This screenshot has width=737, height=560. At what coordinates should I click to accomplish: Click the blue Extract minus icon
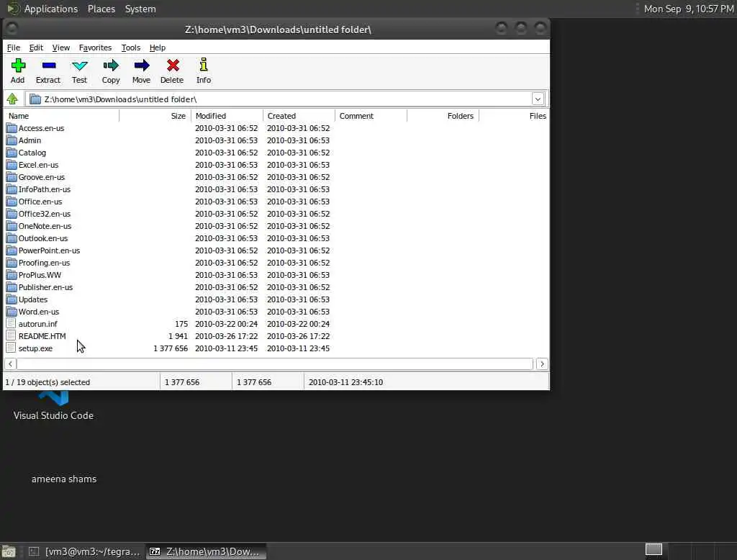point(48,66)
